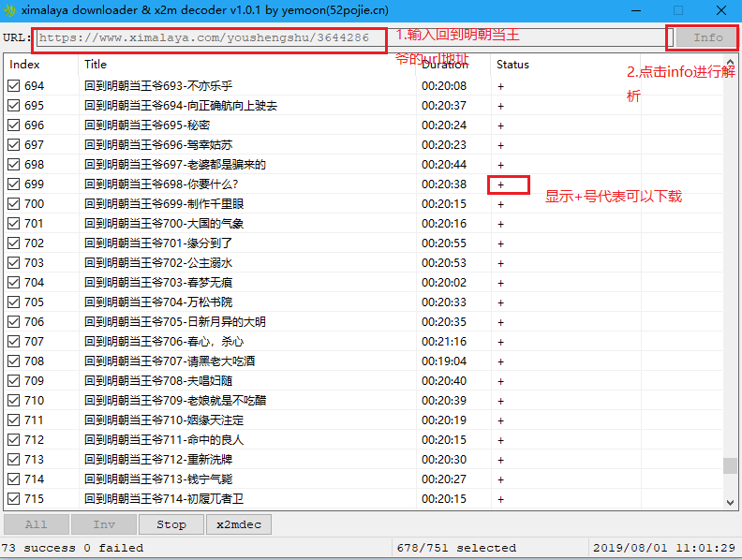Click the scrollbar up arrow

(730, 63)
